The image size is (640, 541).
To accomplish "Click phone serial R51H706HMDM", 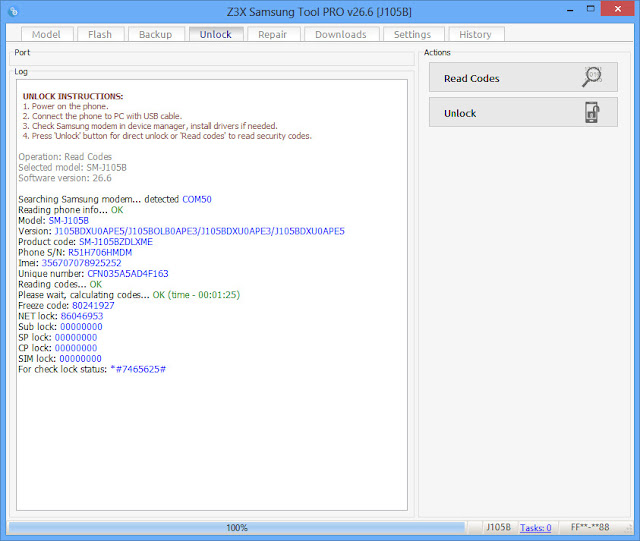I will (100, 252).
